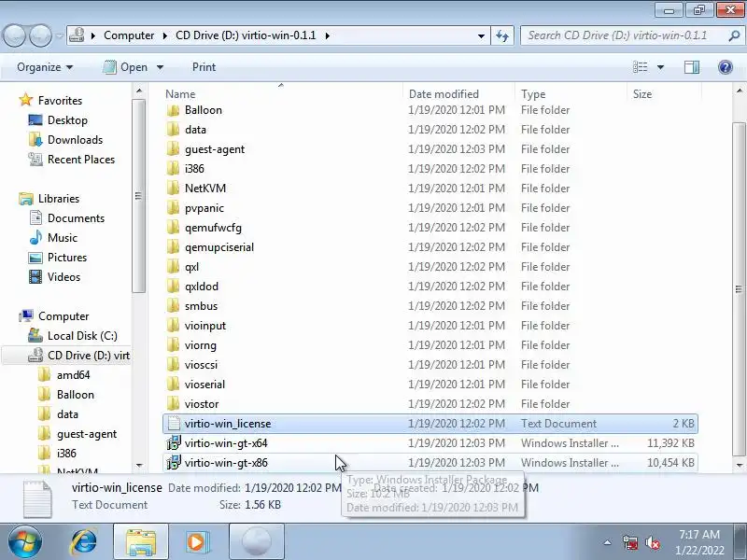Launch Internet Explorer from taskbar
This screenshot has height=560, width=747.
click(84, 542)
